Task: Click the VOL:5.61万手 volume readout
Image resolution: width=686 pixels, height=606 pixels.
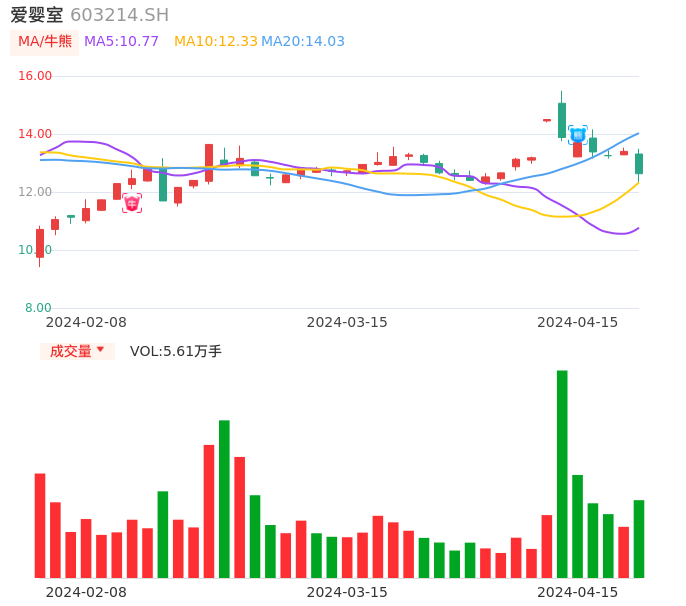Action: pyautogui.click(x=176, y=351)
